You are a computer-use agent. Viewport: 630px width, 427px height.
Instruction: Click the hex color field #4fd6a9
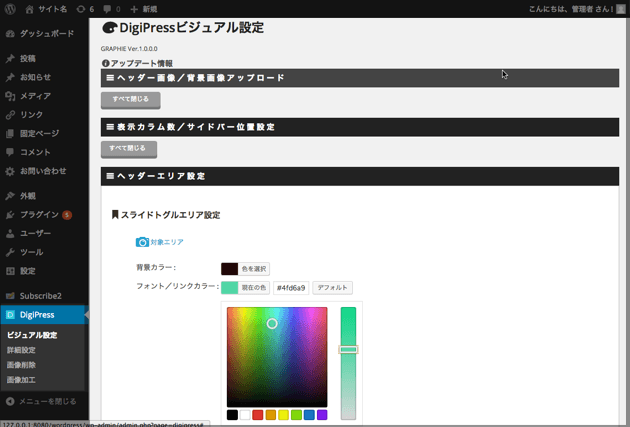click(x=291, y=288)
